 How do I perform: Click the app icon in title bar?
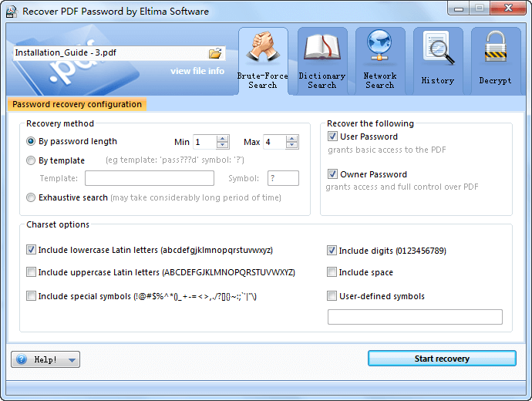coord(12,12)
